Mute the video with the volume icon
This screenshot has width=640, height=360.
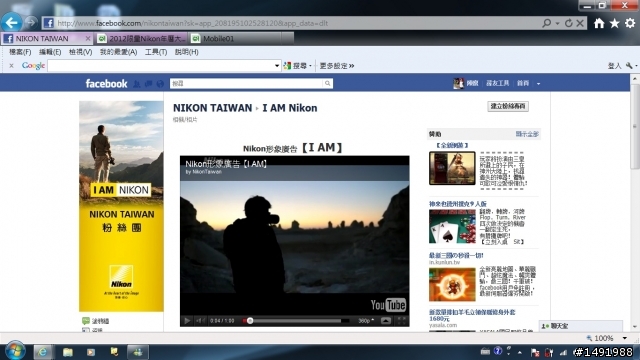click(200, 321)
